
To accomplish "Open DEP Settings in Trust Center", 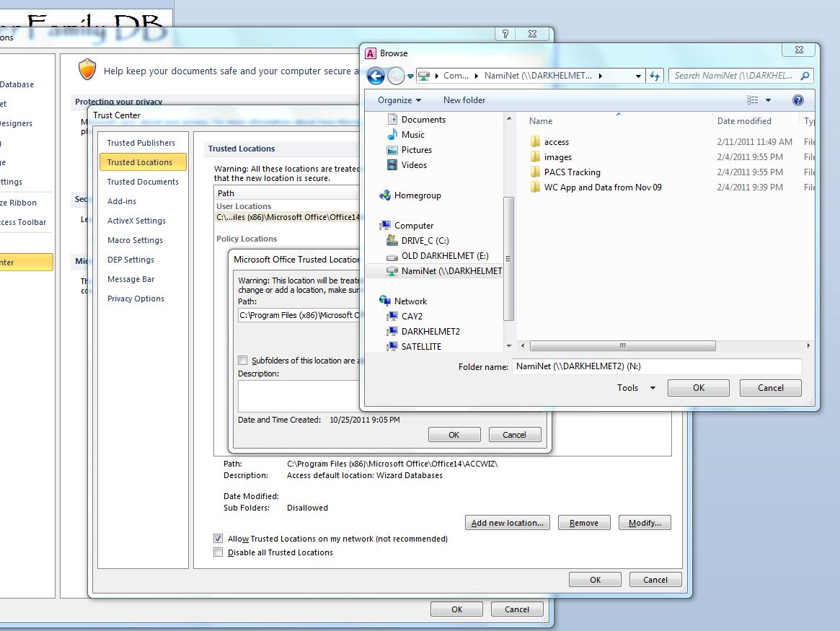I will [131, 260].
